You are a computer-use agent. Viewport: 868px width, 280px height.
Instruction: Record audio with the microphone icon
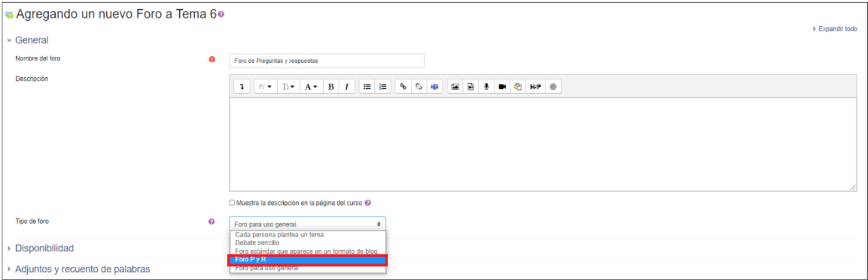coord(487,87)
